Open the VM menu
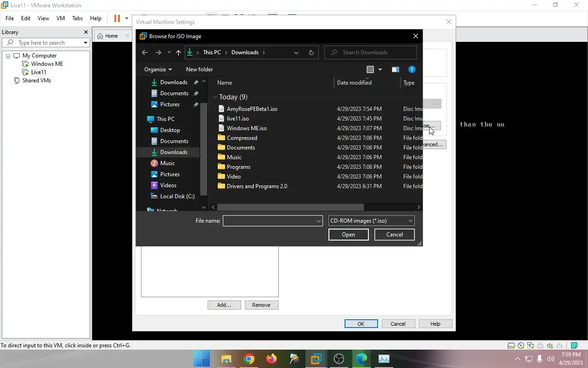Image resolution: width=588 pixels, height=368 pixels. [61, 18]
